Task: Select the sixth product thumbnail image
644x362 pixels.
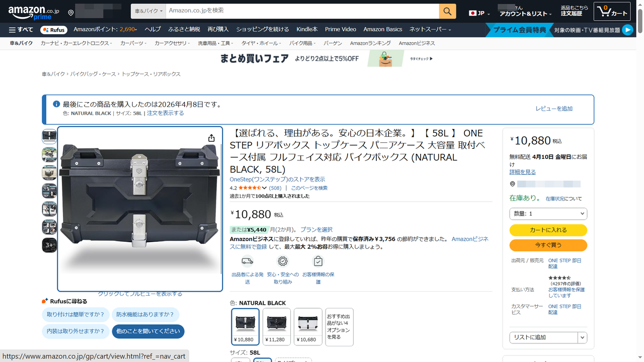Action: [x=49, y=227]
